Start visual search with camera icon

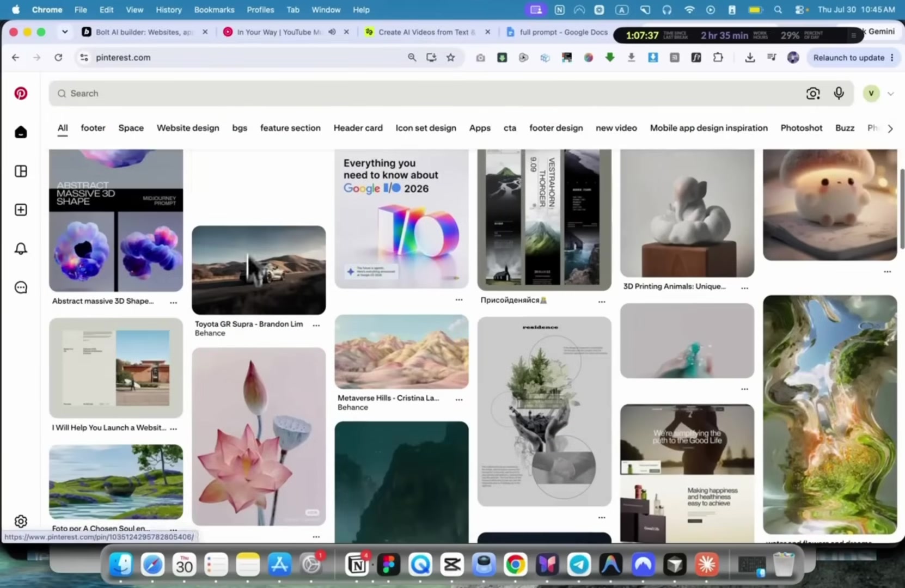(813, 94)
